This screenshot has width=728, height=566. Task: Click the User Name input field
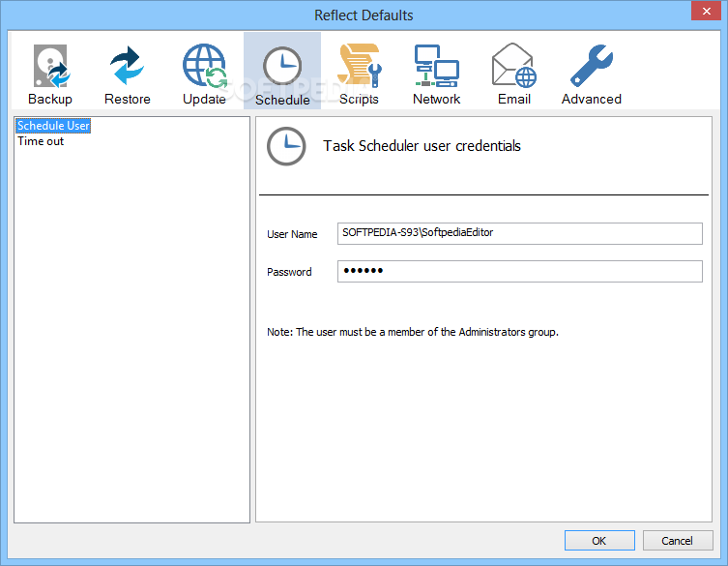tap(519, 233)
